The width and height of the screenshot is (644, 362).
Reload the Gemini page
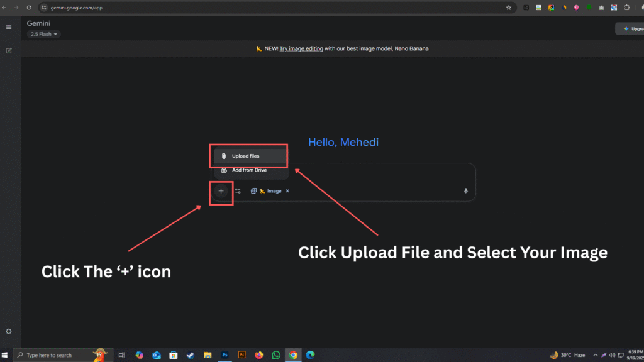(x=28, y=8)
